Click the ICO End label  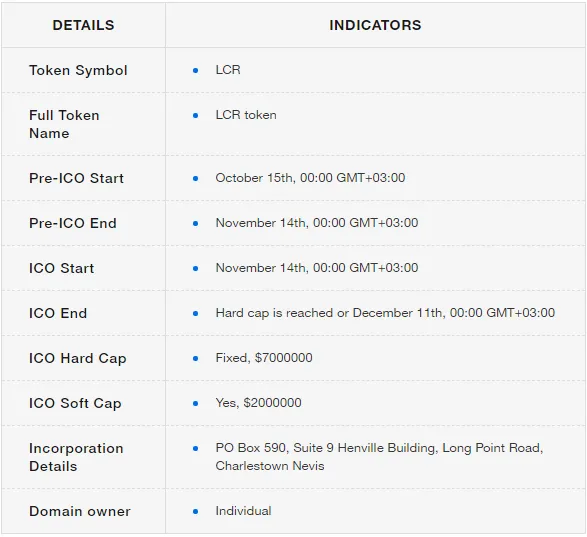coord(58,313)
